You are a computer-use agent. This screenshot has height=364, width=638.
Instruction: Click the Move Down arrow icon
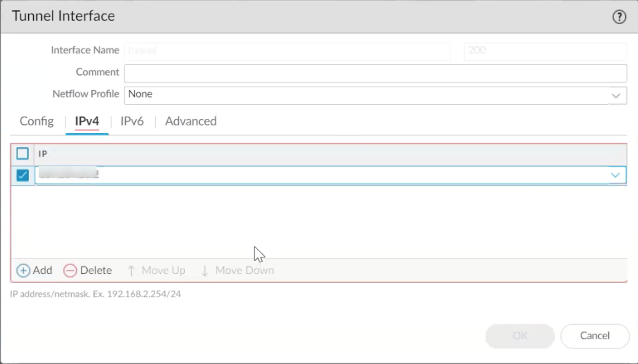click(205, 271)
